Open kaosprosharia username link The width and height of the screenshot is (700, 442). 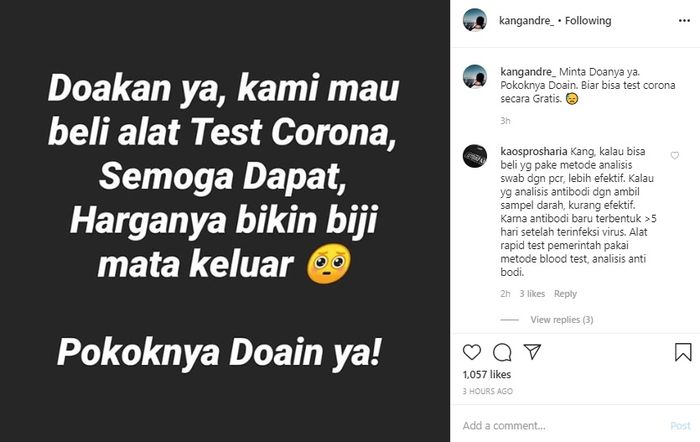(x=533, y=152)
